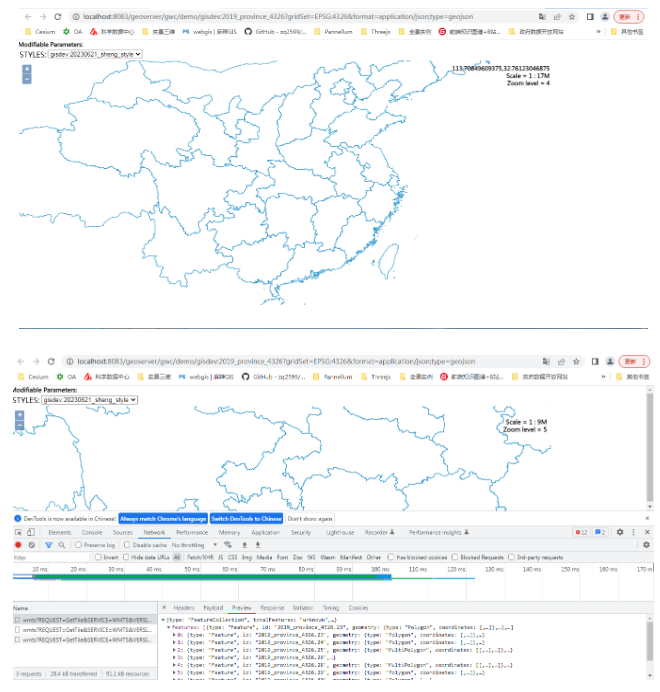Collapse the features array node

point(168,627)
